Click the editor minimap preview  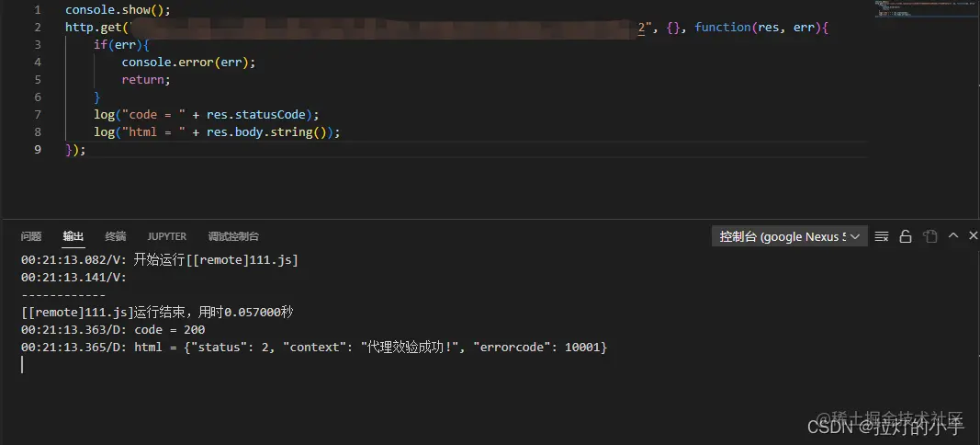click(x=925, y=9)
